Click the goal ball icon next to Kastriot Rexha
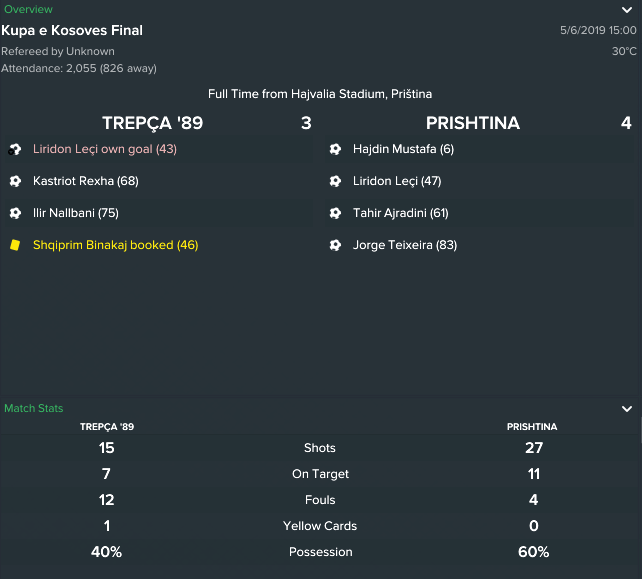The height and width of the screenshot is (579, 642). tap(15, 181)
